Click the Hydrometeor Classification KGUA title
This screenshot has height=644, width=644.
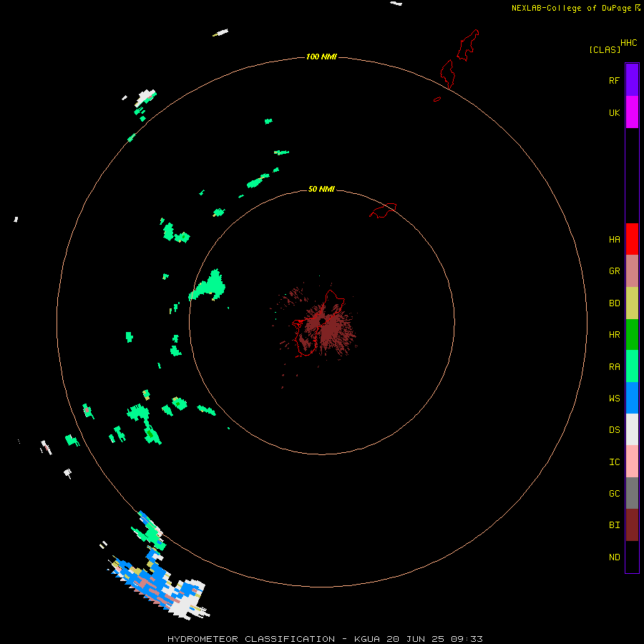(x=325, y=639)
